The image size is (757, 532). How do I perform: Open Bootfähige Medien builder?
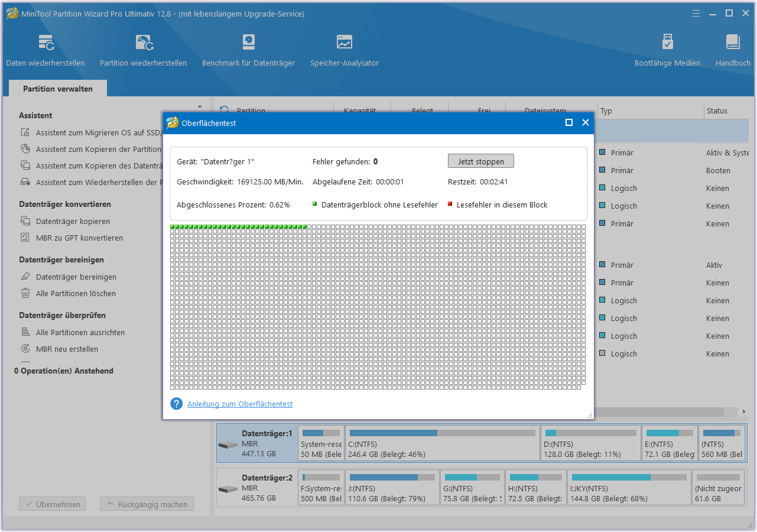667,50
